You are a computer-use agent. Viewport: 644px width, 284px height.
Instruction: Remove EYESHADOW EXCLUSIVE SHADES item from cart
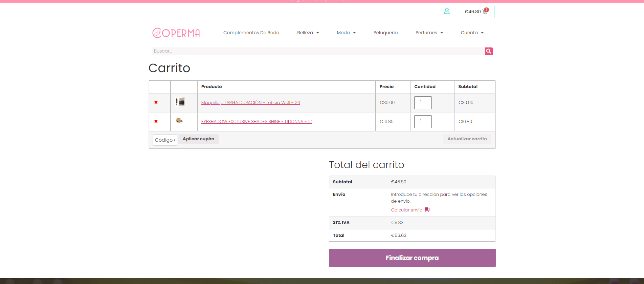click(x=156, y=121)
